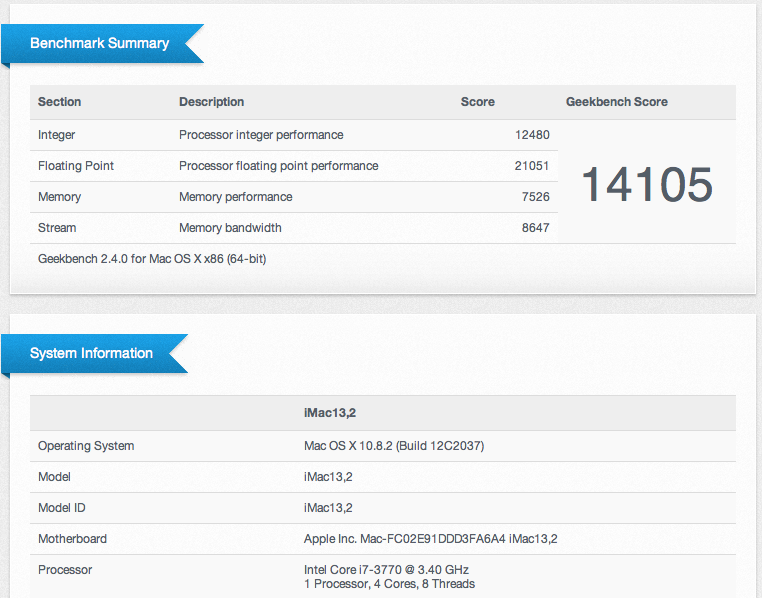The image size is (762, 598).
Task: Click 'Processor integer performance' description
Action: tap(261, 135)
